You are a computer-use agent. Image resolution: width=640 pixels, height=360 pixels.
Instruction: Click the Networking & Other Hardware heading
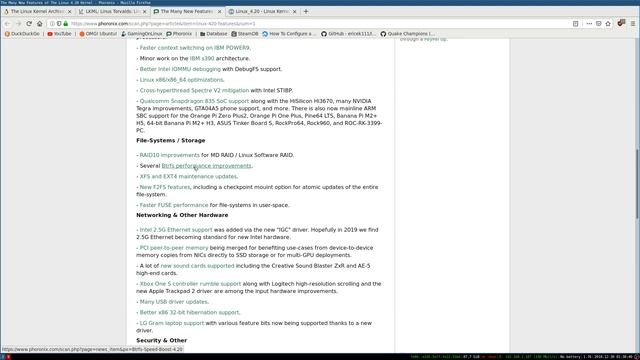(182, 215)
